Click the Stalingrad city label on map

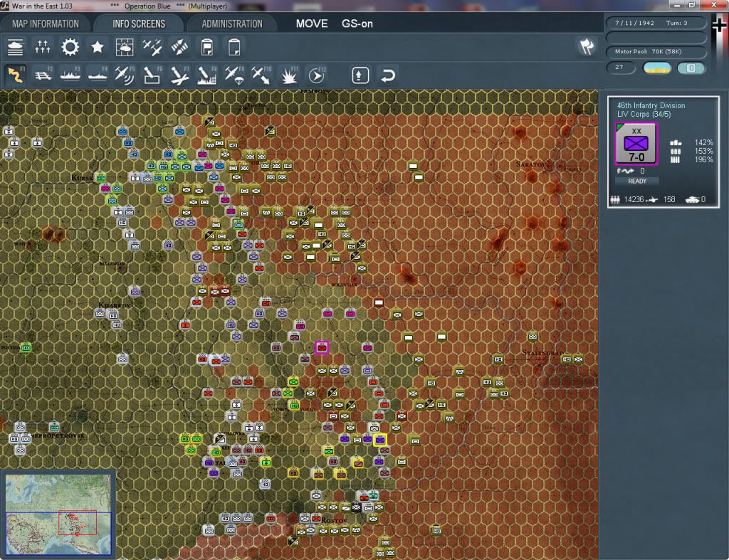[542, 353]
